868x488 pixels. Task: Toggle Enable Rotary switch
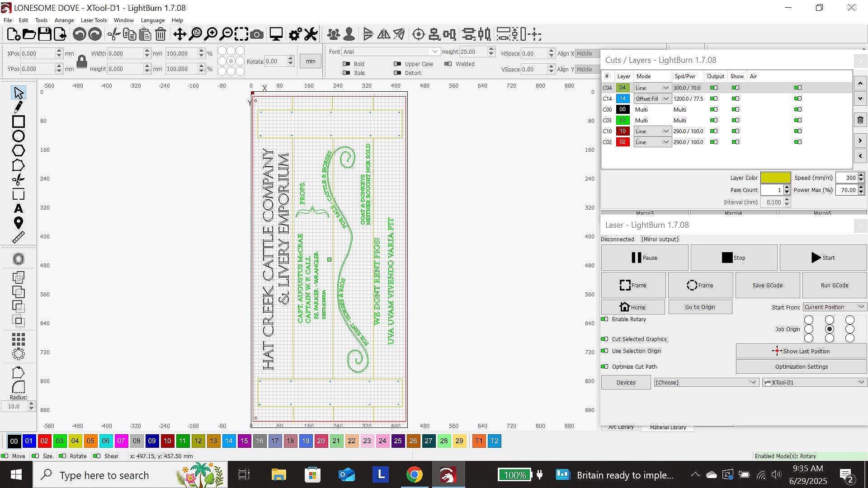[604, 319]
